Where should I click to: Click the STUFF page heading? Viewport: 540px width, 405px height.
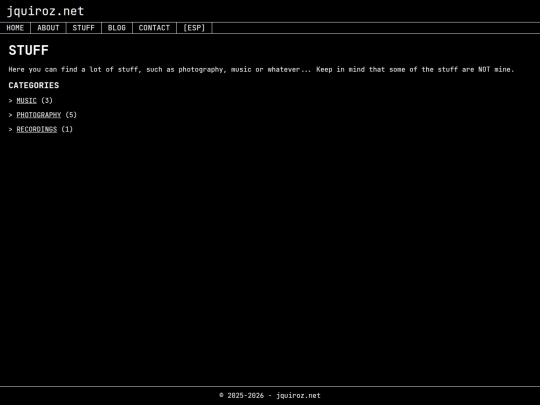click(x=29, y=50)
